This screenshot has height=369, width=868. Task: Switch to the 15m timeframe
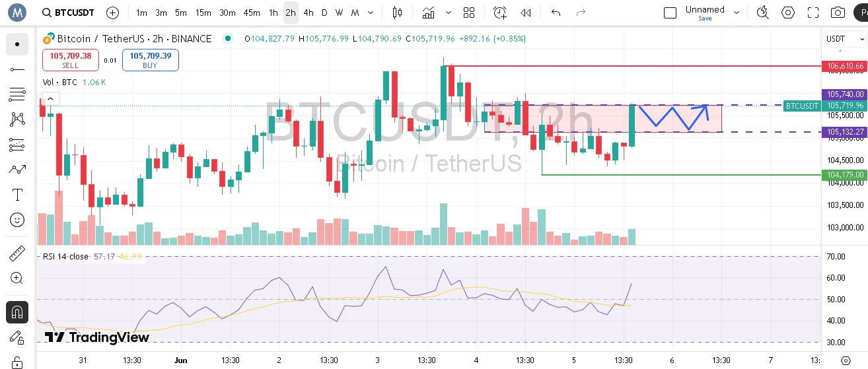(203, 13)
